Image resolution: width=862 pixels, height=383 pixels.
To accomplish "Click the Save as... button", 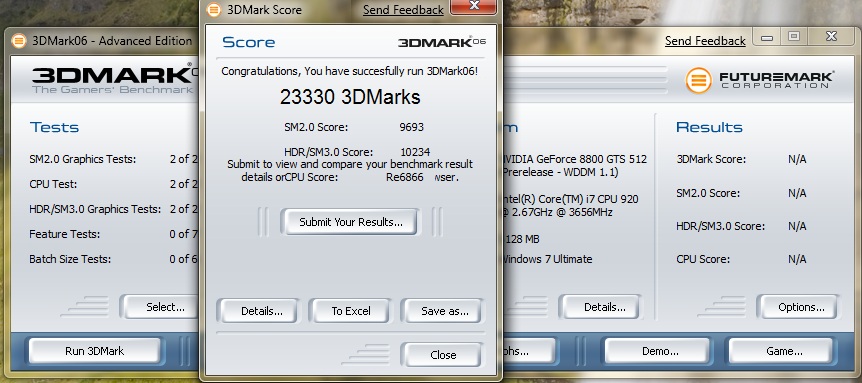I will point(445,311).
